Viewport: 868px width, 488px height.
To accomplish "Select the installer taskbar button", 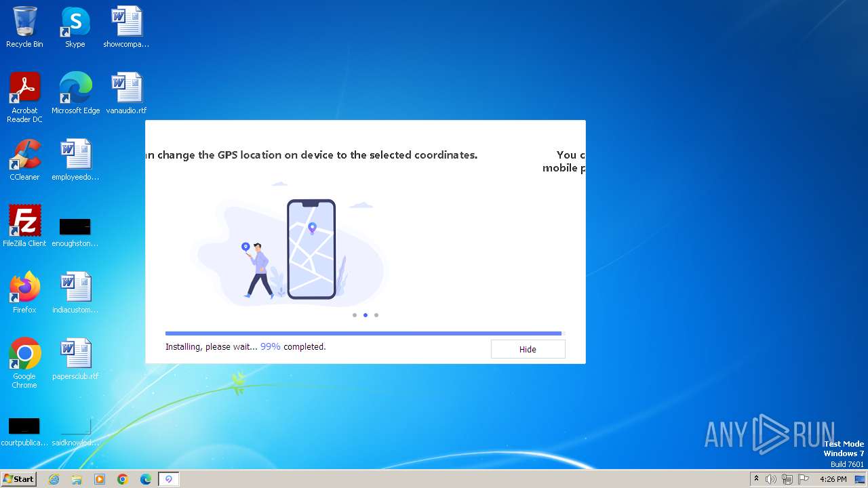I will tap(169, 479).
